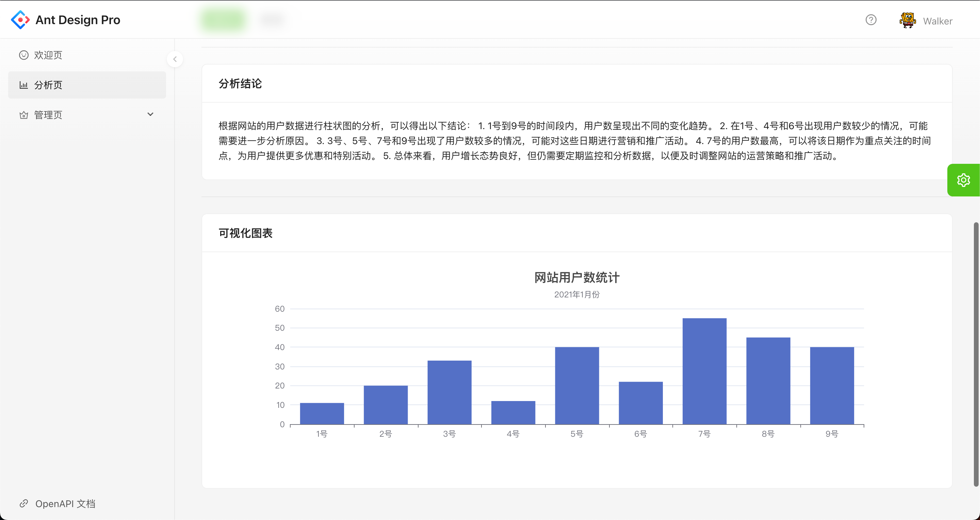980x520 pixels.
Task: Collapse the sidebar with the arrow toggle
Action: tap(175, 59)
